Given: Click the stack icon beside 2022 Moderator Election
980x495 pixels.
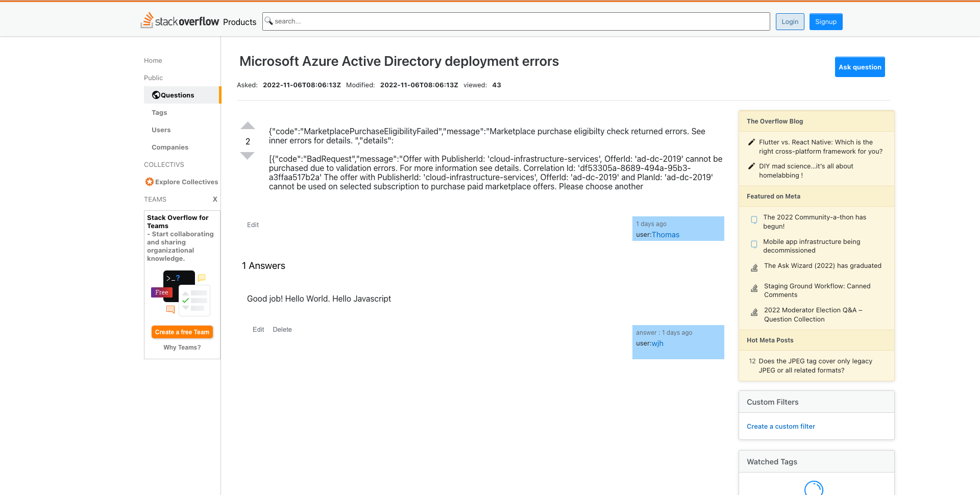Looking at the screenshot, I should tap(754, 312).
